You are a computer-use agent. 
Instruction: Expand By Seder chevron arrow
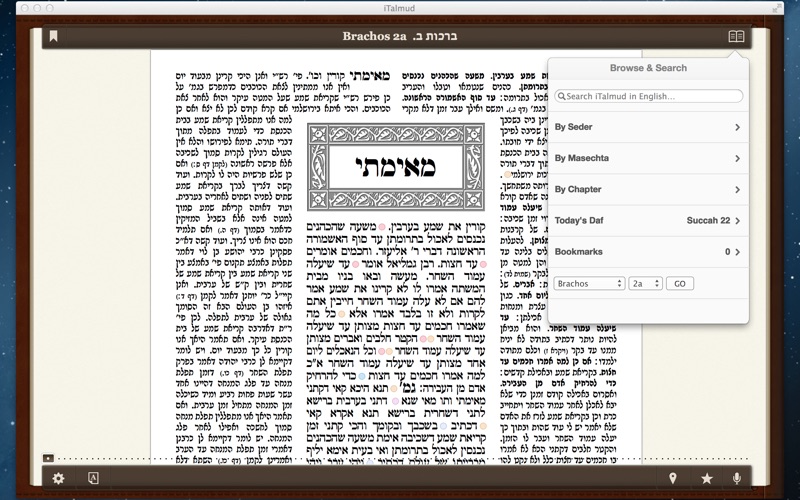point(737,127)
